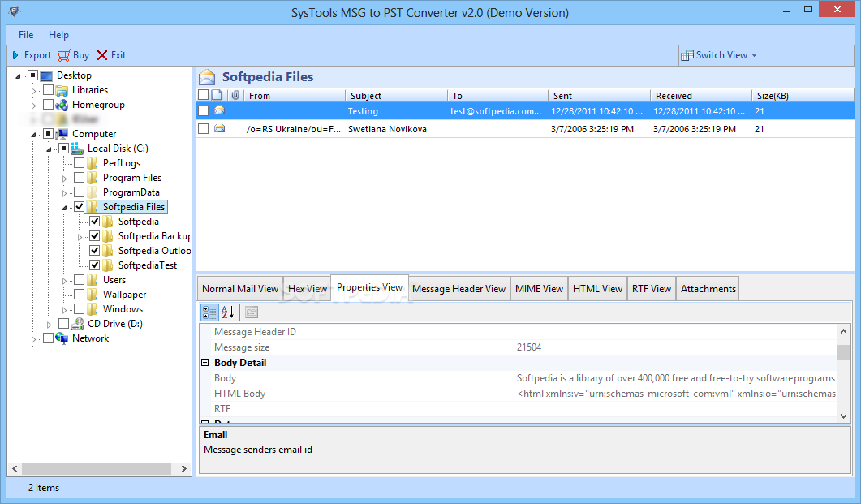Collapse the Computer tree node
This screenshot has height=504, width=861.
(33, 135)
